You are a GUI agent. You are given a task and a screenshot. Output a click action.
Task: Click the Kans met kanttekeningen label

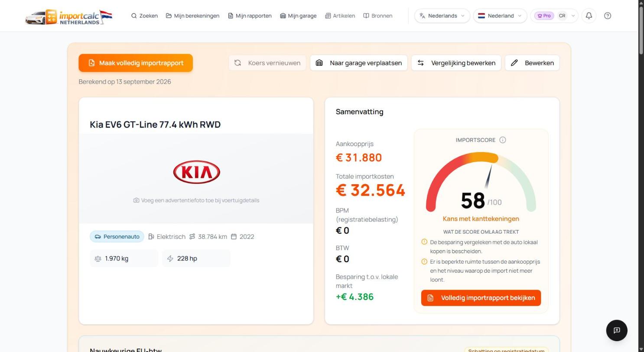point(481,219)
